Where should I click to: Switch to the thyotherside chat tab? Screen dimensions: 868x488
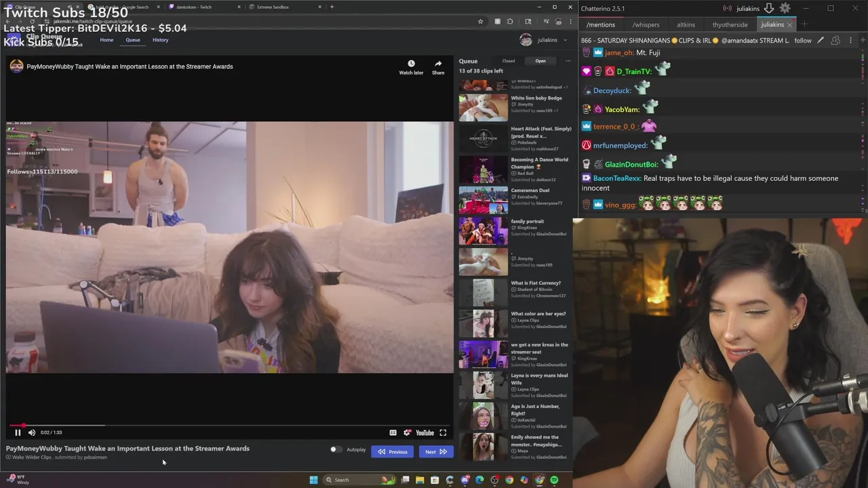pyautogui.click(x=730, y=24)
